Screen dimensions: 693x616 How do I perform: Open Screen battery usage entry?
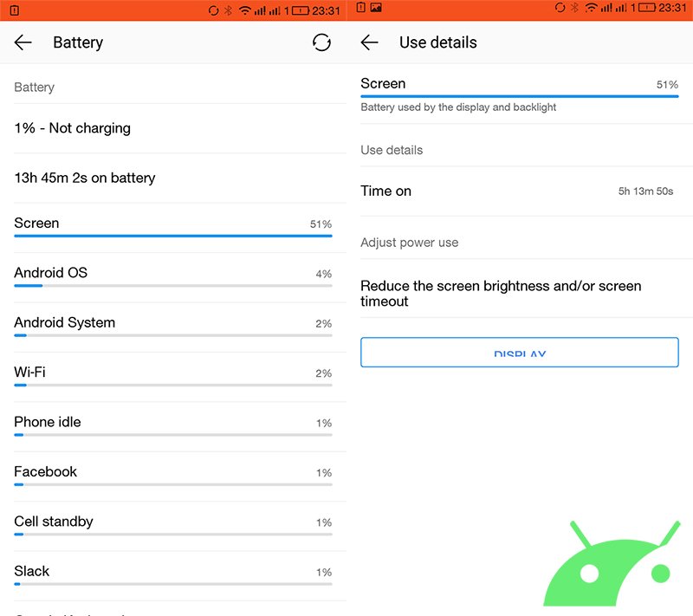tap(173, 228)
